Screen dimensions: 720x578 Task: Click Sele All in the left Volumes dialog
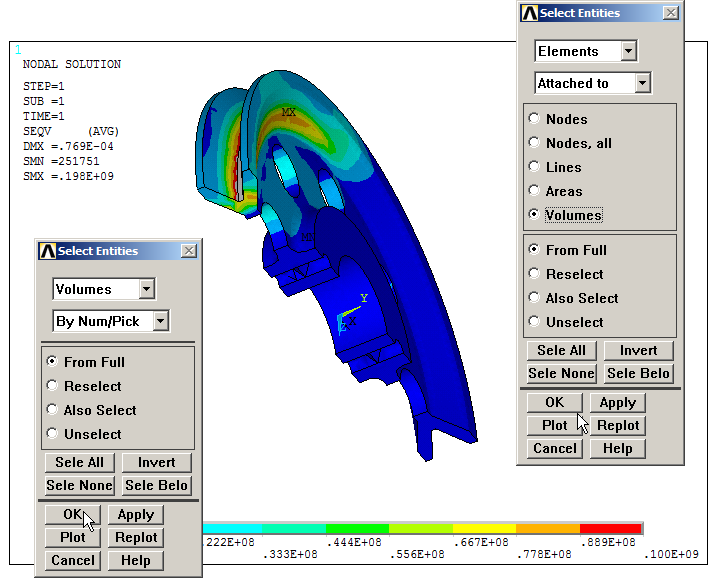click(79, 462)
